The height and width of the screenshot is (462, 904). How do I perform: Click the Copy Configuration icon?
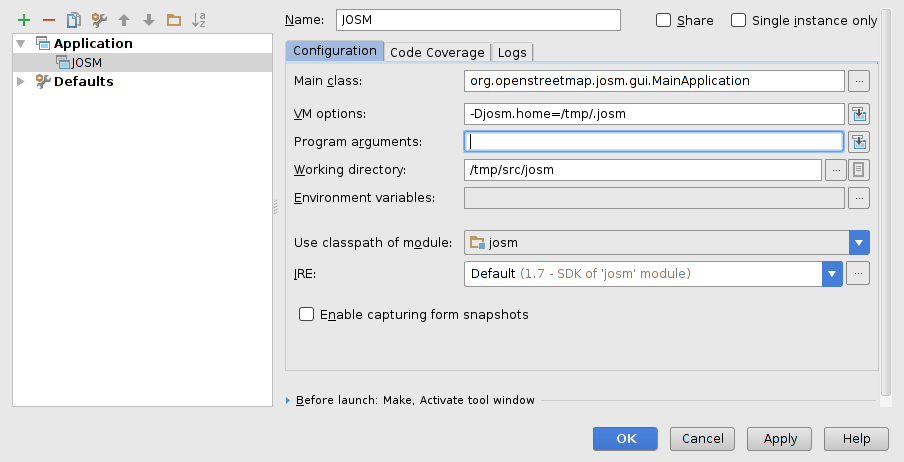point(73,20)
